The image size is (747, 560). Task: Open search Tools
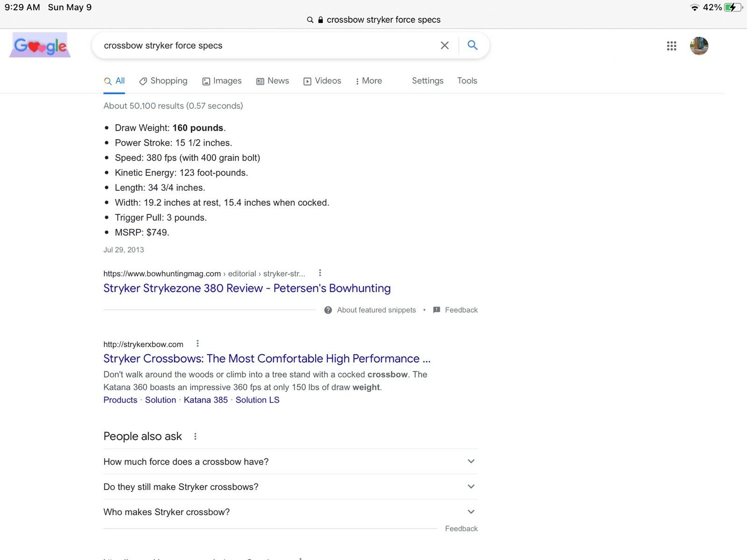467,81
